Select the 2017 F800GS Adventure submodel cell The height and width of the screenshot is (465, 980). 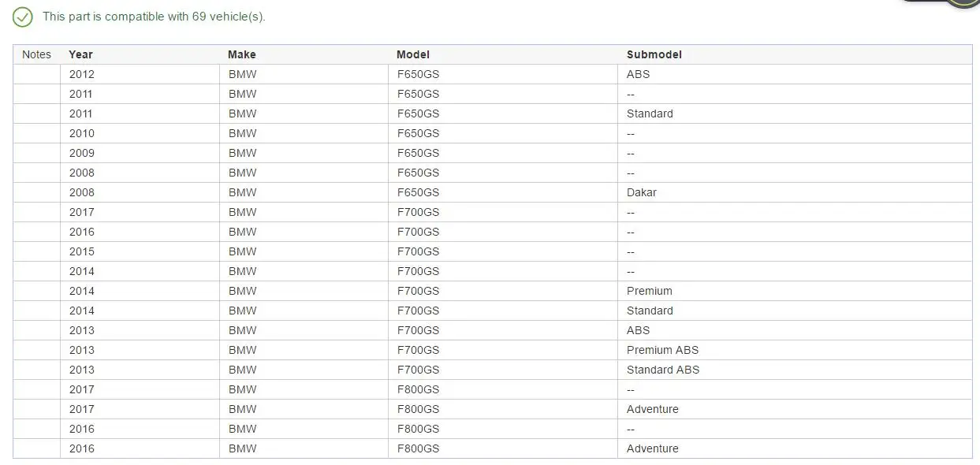[652, 409]
